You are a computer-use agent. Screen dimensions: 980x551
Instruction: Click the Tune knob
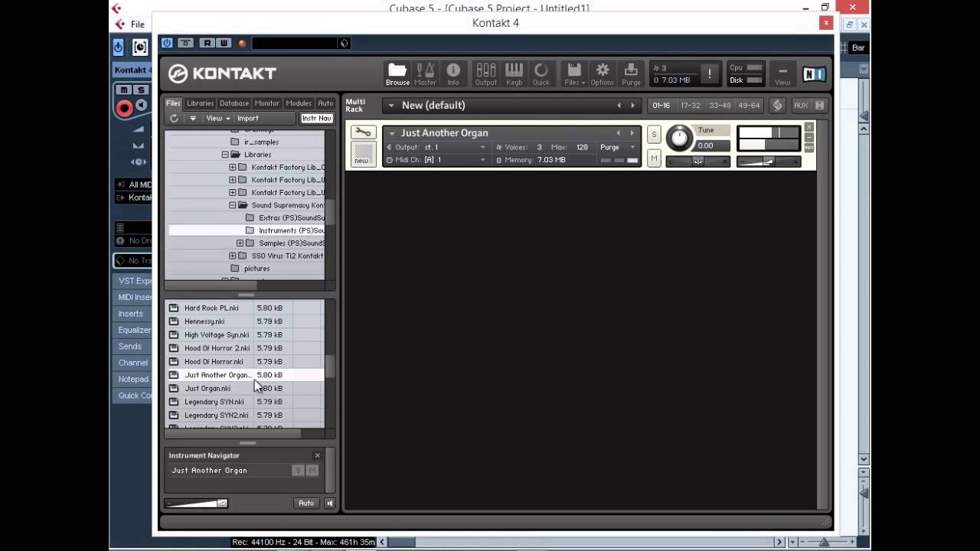679,139
